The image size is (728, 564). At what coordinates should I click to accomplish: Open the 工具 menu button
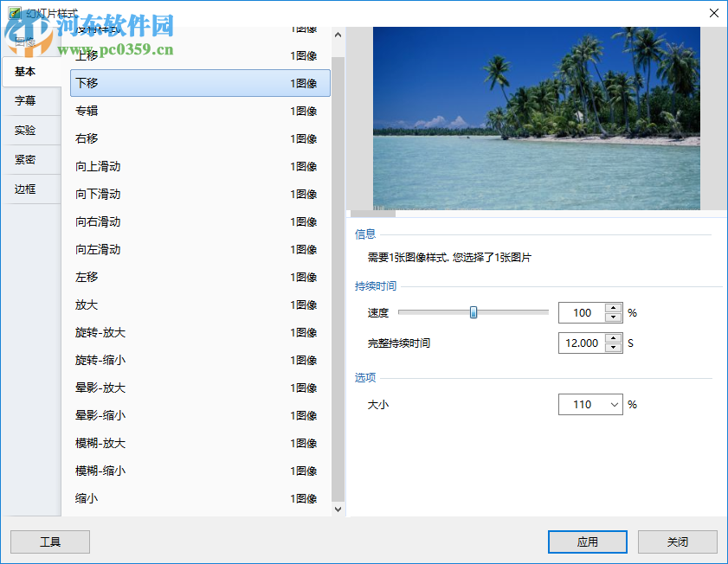click(49, 542)
